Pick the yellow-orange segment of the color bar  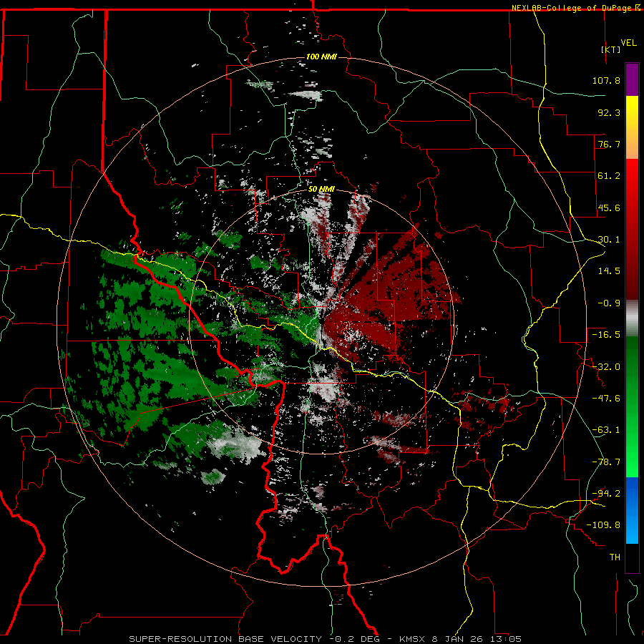click(x=632, y=127)
